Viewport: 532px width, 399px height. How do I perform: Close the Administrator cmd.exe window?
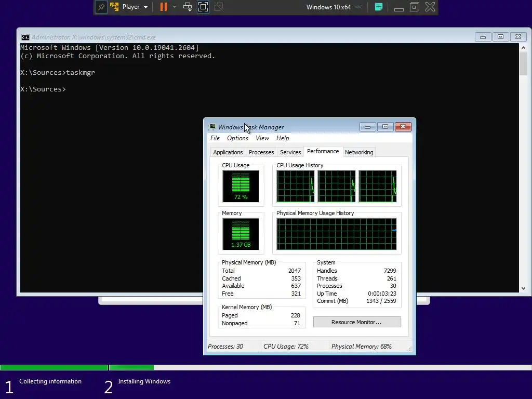pyautogui.click(x=518, y=37)
